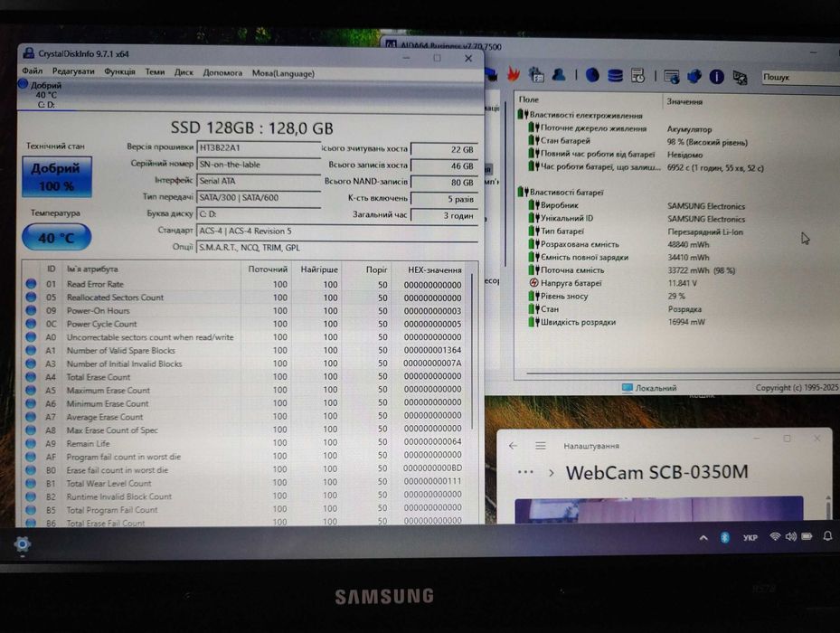Click the status circle for Reallocated Sectors Count
Screen dimensions: 840x633
pyautogui.click(x=31, y=297)
